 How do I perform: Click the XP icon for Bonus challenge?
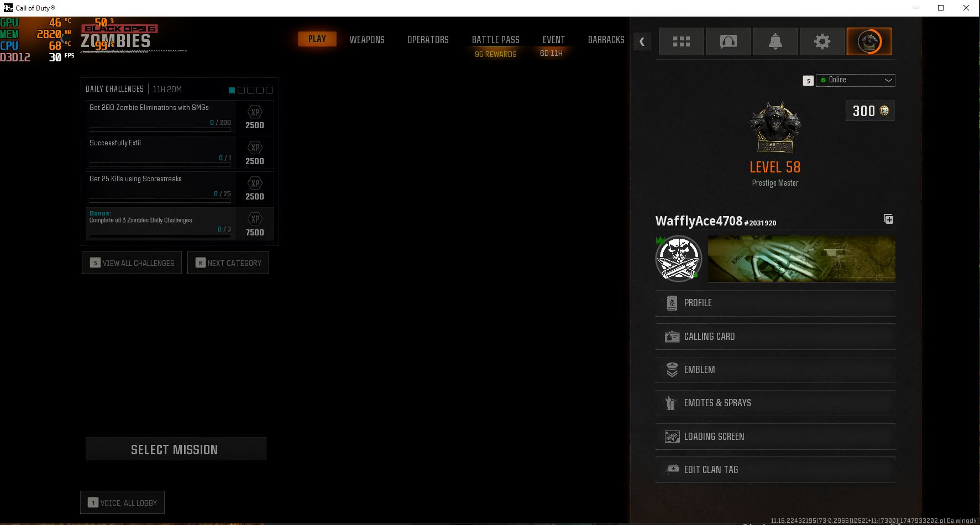point(255,219)
